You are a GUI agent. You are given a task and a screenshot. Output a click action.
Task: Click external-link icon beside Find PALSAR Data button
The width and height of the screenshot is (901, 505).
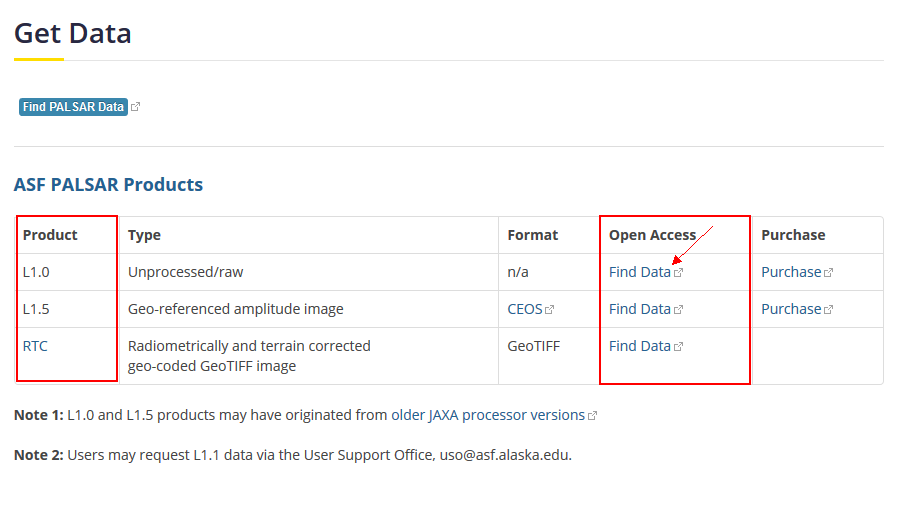click(136, 107)
